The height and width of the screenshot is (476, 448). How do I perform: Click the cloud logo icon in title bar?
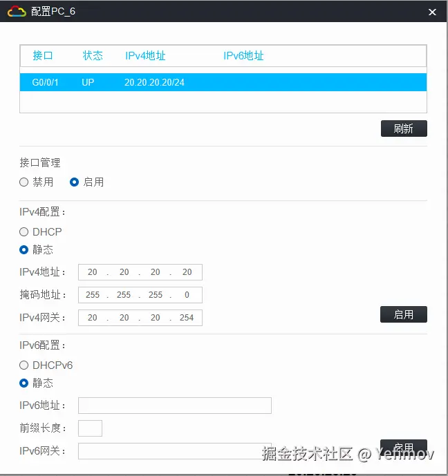[17, 12]
